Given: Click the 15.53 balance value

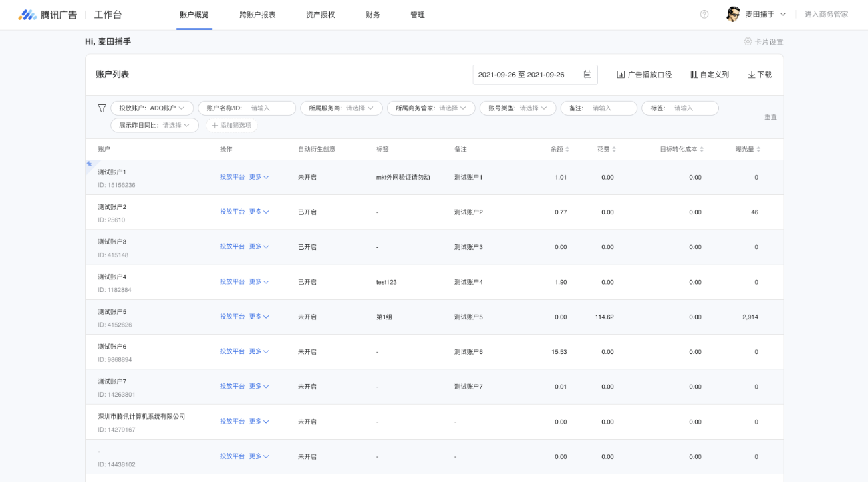Looking at the screenshot, I should 559,352.
